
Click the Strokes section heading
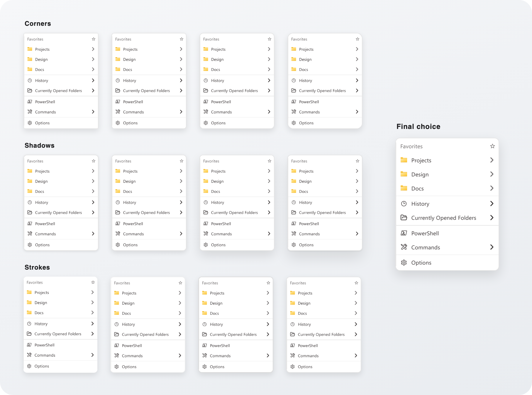37,268
